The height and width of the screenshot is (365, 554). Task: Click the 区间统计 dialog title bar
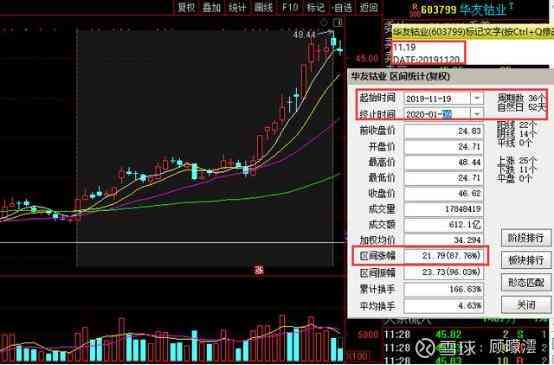(449, 76)
